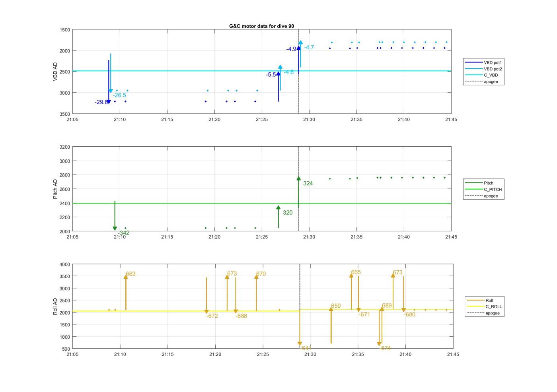This screenshot has width=557, height=392.
Task: Click the '-342' pitch annotation
Action: [x=123, y=233]
